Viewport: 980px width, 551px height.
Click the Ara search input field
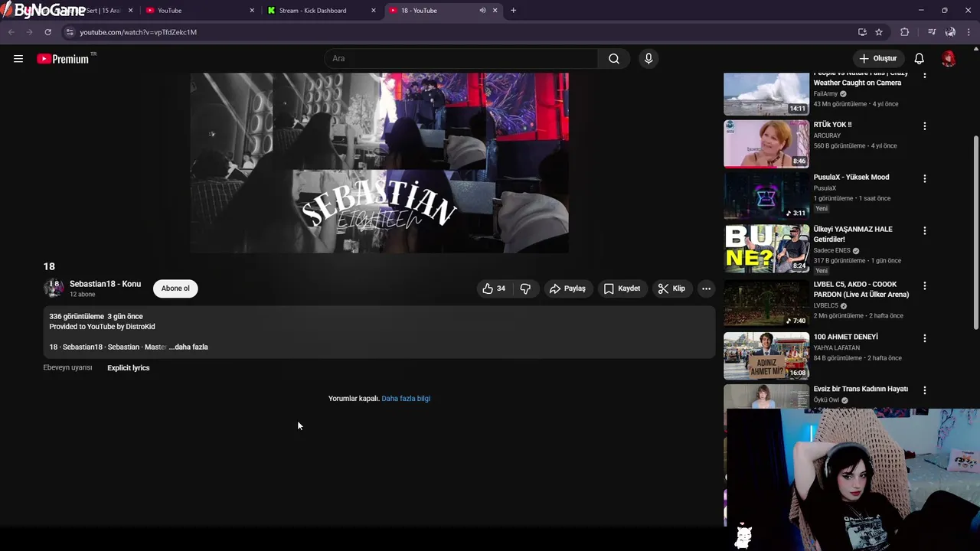(x=462, y=59)
